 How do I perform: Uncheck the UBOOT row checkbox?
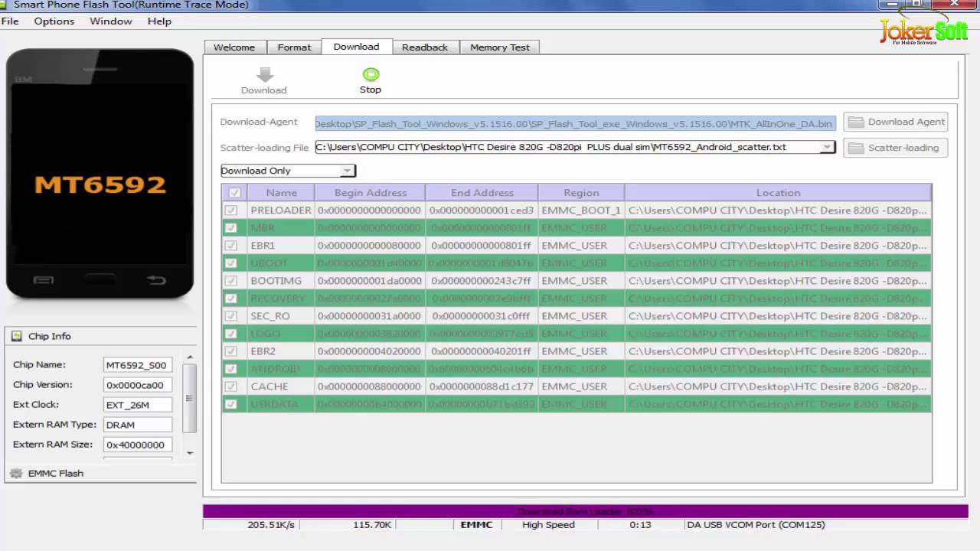coord(231,263)
